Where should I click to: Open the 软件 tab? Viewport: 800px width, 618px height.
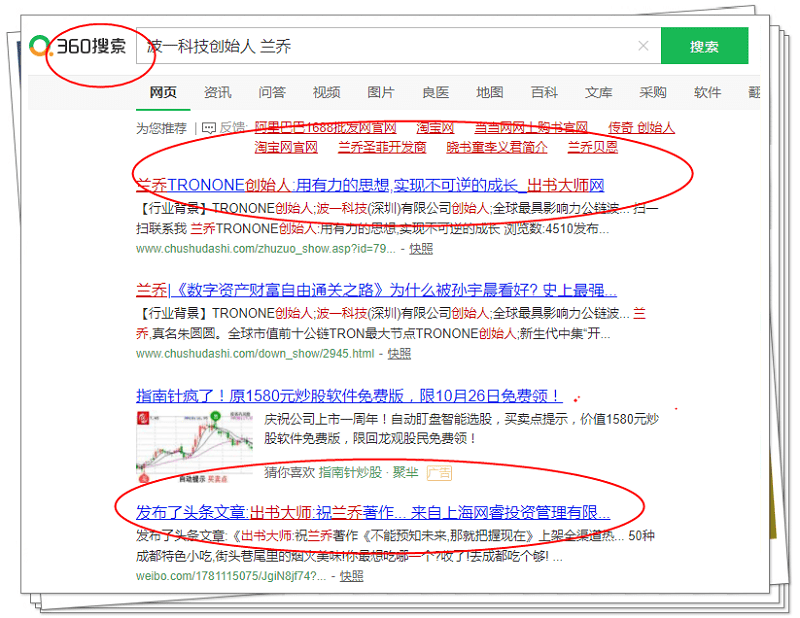tap(708, 92)
